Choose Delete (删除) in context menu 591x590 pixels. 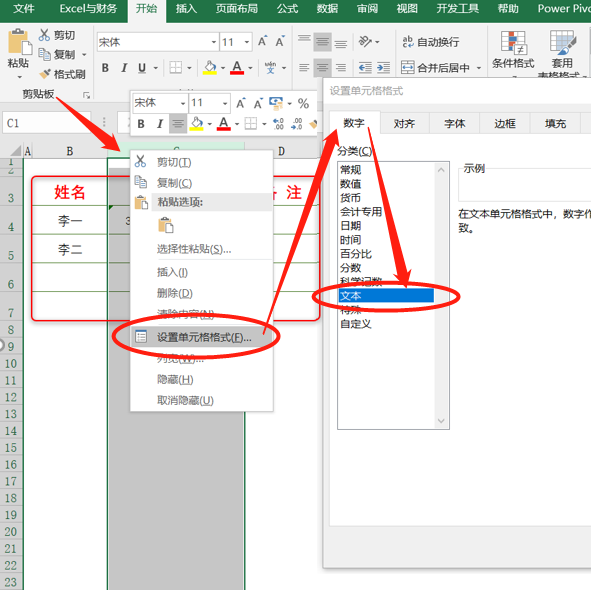(201, 293)
